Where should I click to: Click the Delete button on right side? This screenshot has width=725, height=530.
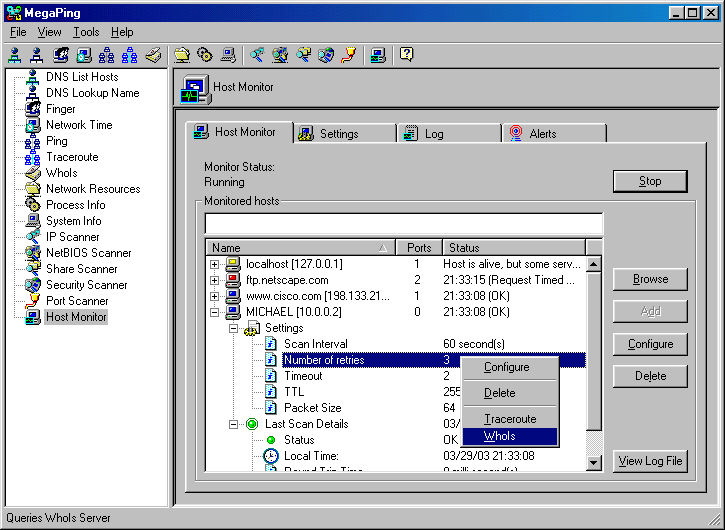(650, 376)
